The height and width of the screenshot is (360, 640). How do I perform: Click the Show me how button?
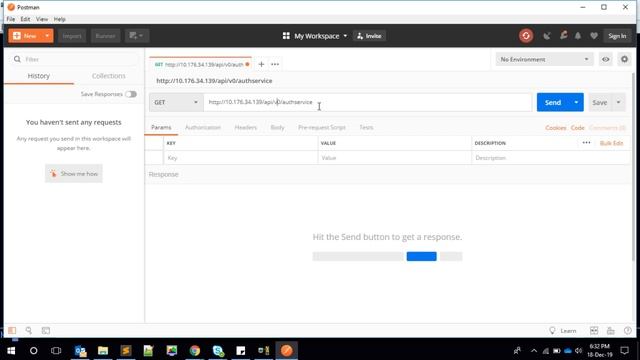[74, 174]
